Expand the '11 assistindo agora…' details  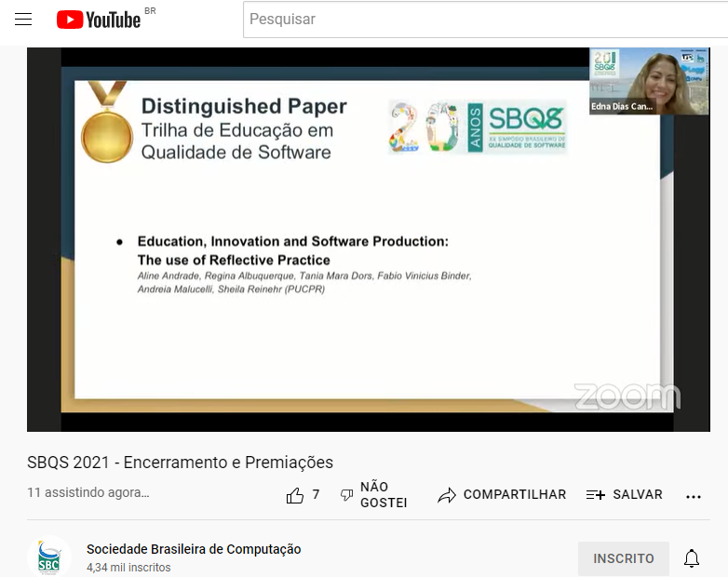88,492
